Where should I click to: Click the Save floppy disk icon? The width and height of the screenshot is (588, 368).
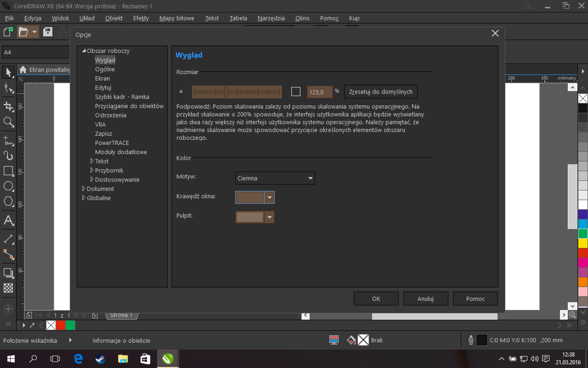coord(48,32)
